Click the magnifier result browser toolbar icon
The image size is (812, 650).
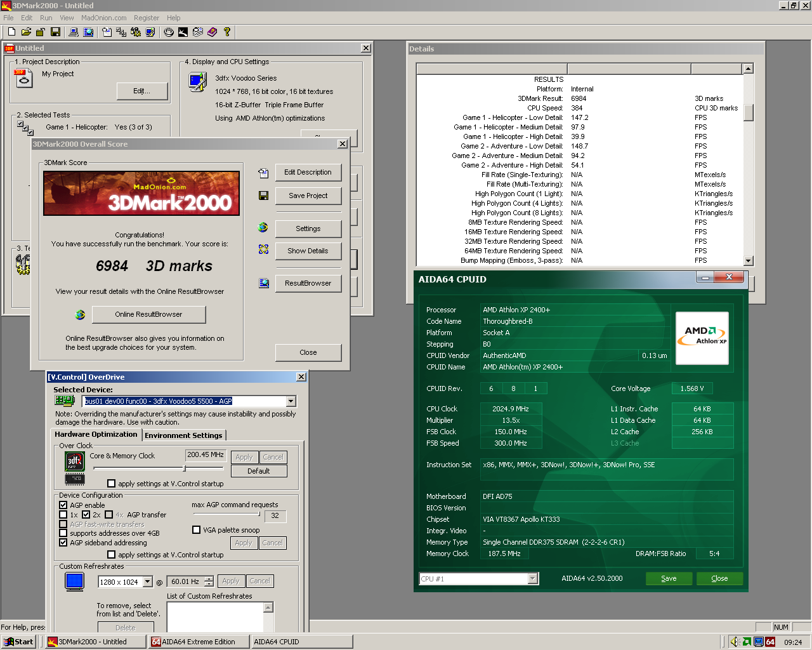[x=88, y=32]
